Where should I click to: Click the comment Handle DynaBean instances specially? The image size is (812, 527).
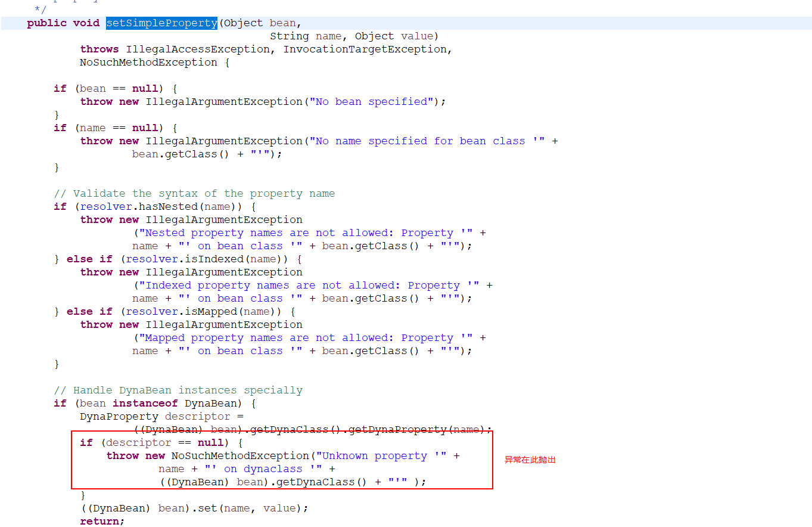(x=177, y=390)
